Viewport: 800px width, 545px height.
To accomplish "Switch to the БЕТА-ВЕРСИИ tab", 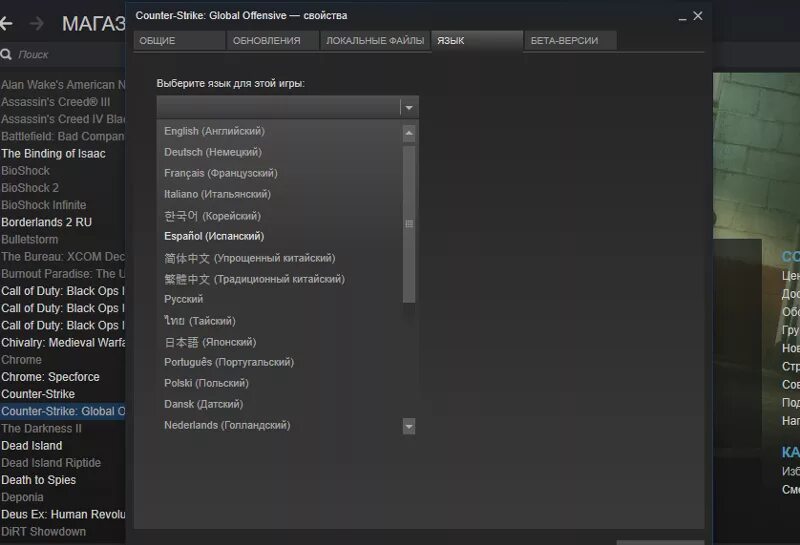I will pyautogui.click(x=570, y=41).
